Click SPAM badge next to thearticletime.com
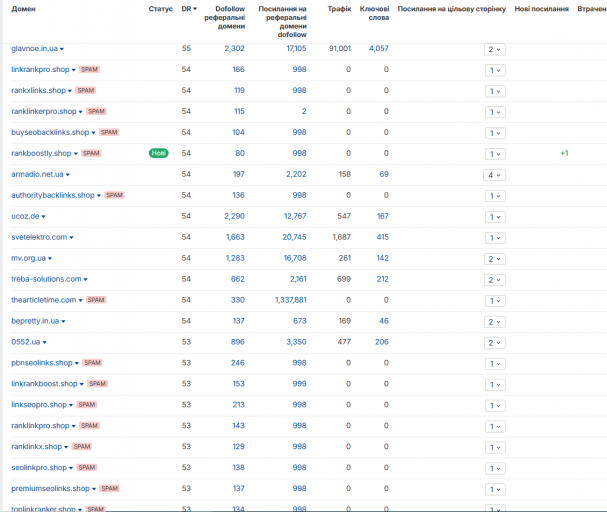607x512 pixels. (96, 300)
